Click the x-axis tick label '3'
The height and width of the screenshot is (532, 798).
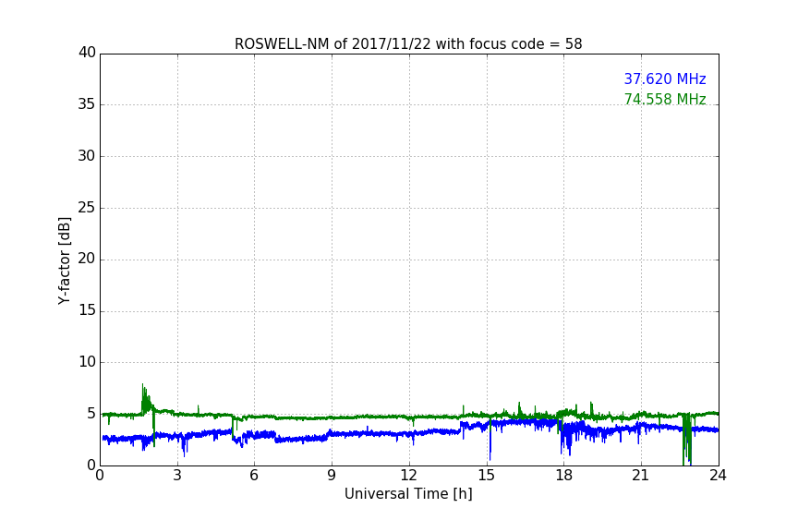click(x=177, y=476)
